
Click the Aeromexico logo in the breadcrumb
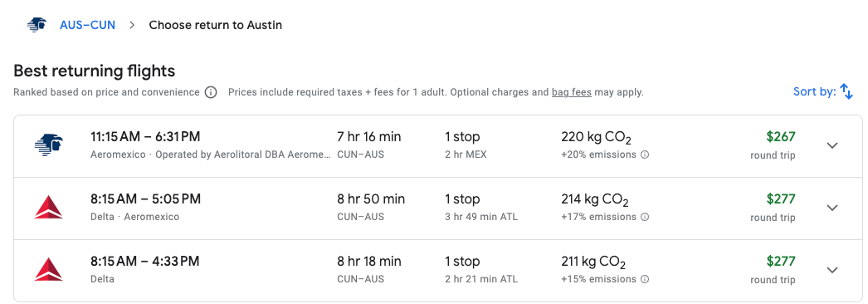pos(37,25)
